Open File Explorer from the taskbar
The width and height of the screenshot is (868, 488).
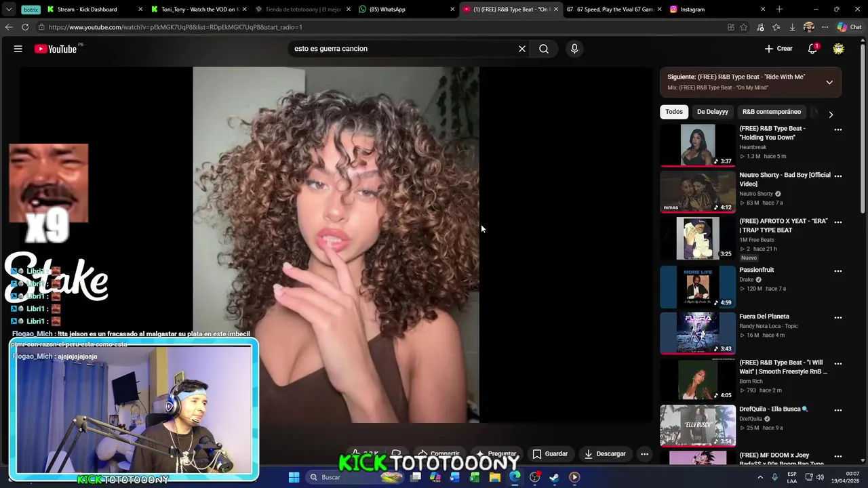coord(495,477)
